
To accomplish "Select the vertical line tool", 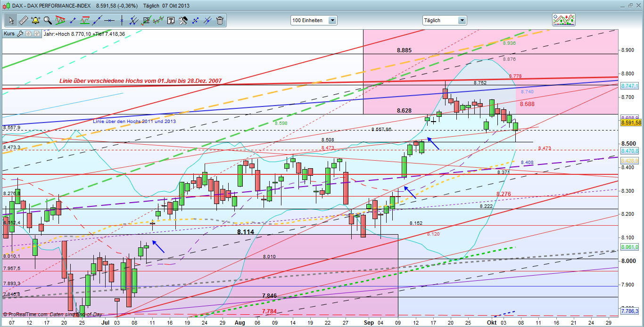I will click(x=122, y=20).
